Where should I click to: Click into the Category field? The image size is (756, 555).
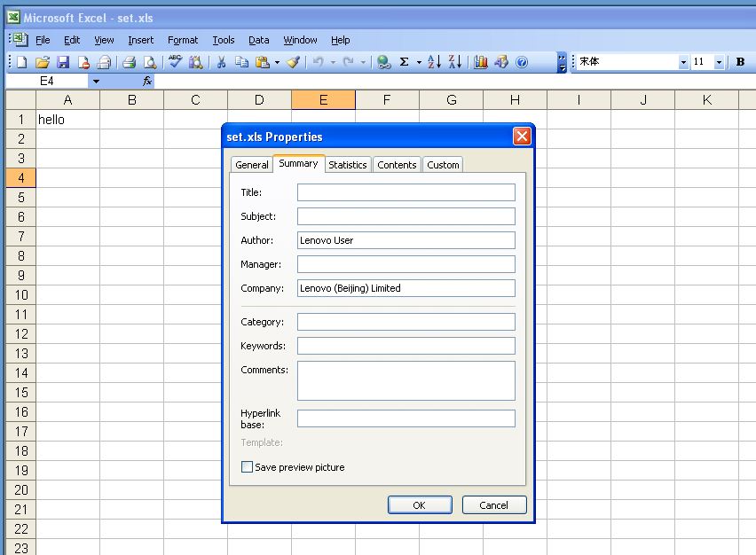point(406,322)
